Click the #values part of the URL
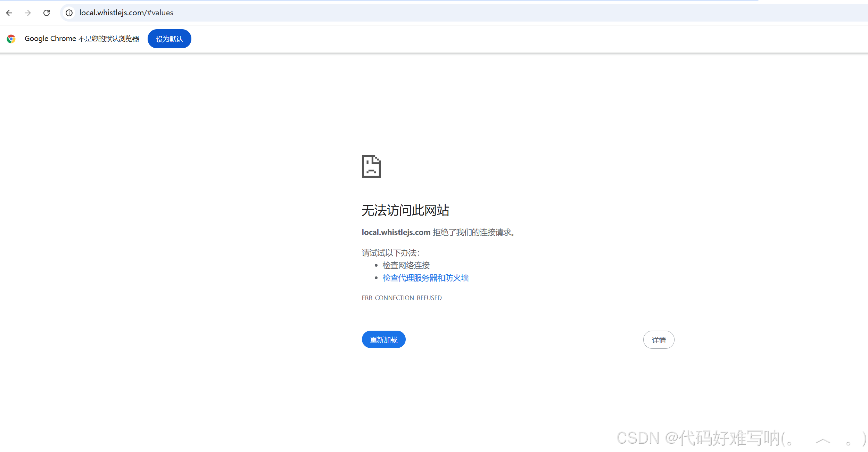 [x=160, y=13]
